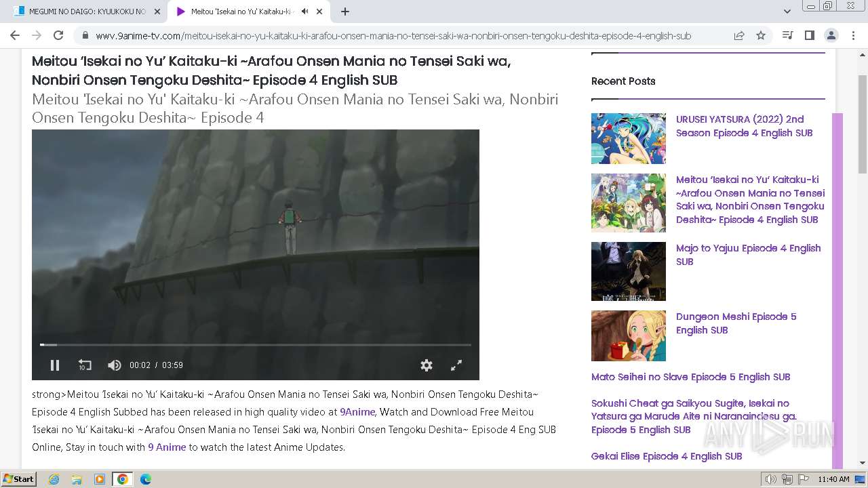
Task: Go back in browser history
Action: (15, 35)
